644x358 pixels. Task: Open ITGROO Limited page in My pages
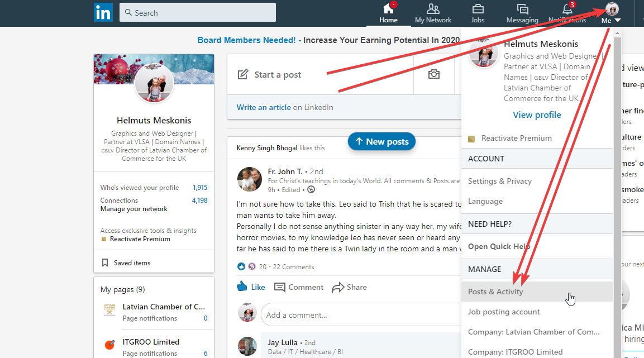point(151,342)
